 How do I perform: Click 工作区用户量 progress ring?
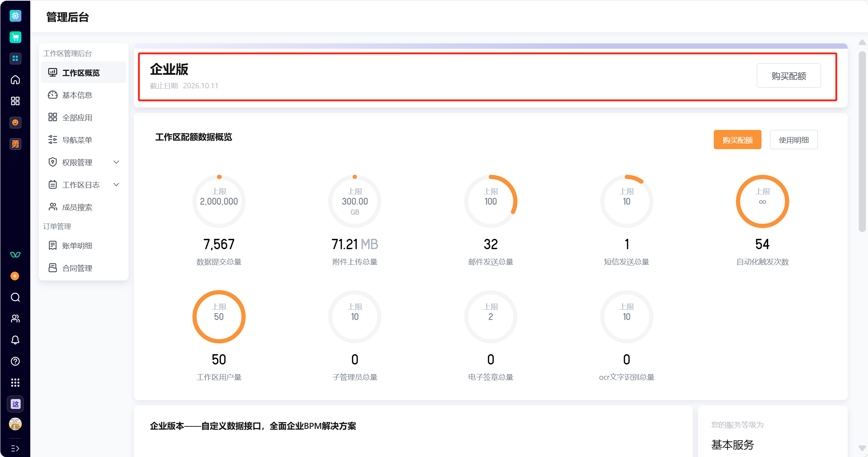[219, 317]
